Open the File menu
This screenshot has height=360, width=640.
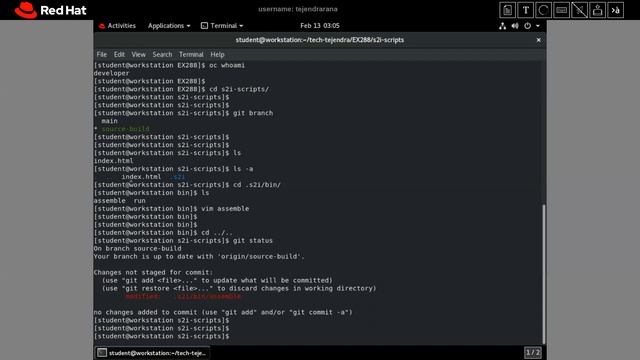tap(101, 54)
